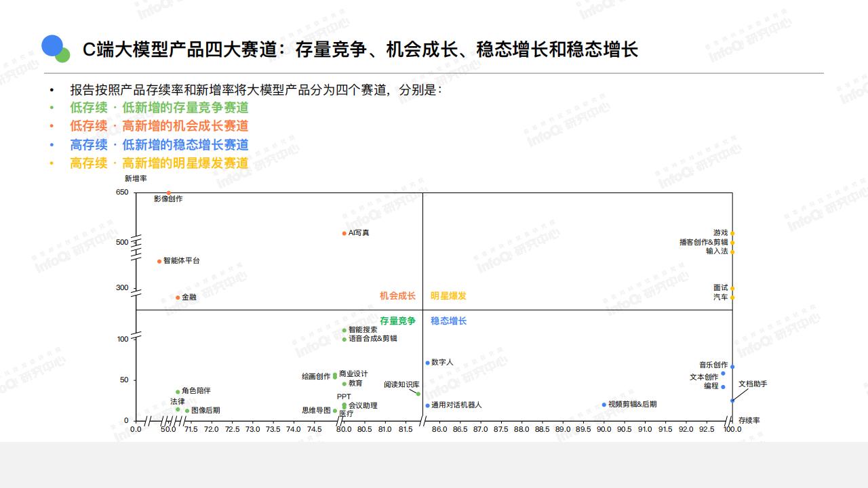
Task: Click the 影像创作 data label
Action: click(x=168, y=199)
